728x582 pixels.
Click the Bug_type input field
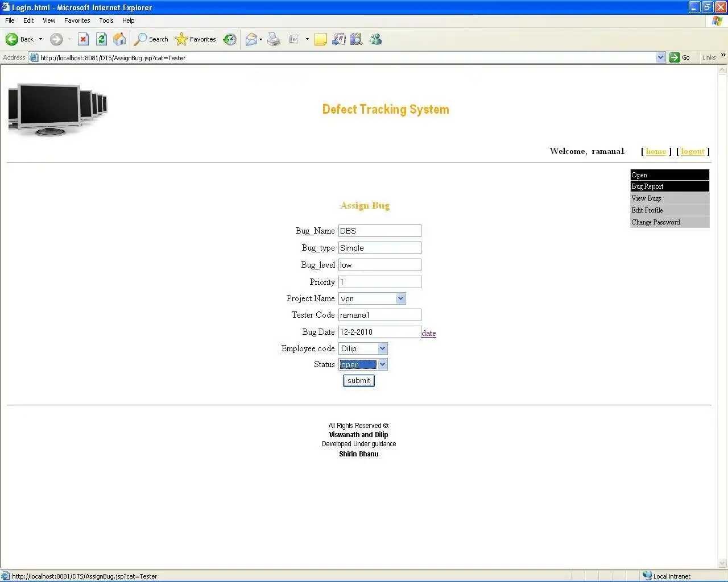coord(380,248)
